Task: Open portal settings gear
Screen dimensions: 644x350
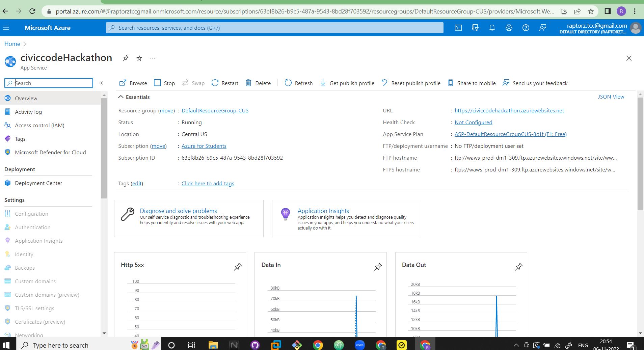Action: pos(509,28)
